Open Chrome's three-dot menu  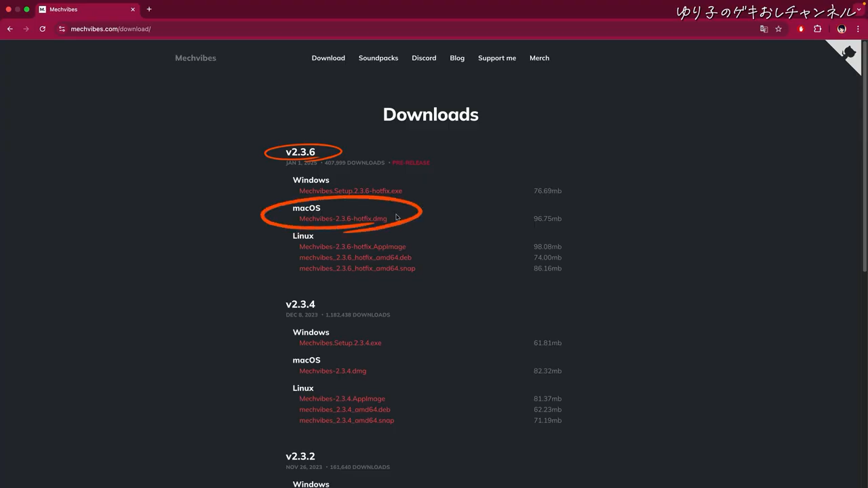[x=858, y=29]
